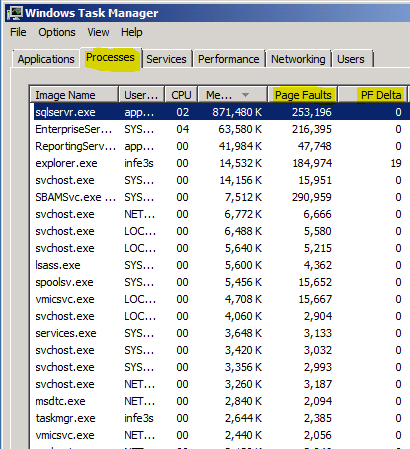Open the View menu

[x=98, y=32]
